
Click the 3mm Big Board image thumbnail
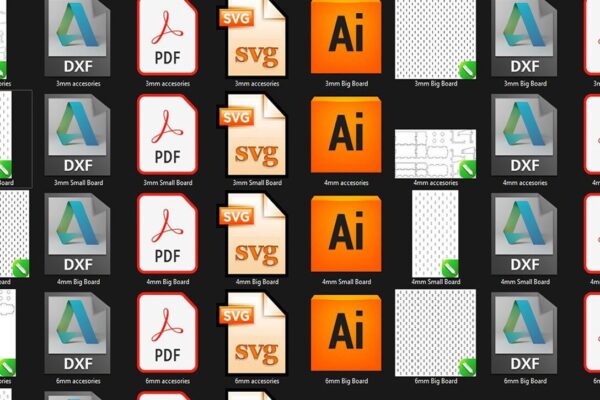pos(435,39)
